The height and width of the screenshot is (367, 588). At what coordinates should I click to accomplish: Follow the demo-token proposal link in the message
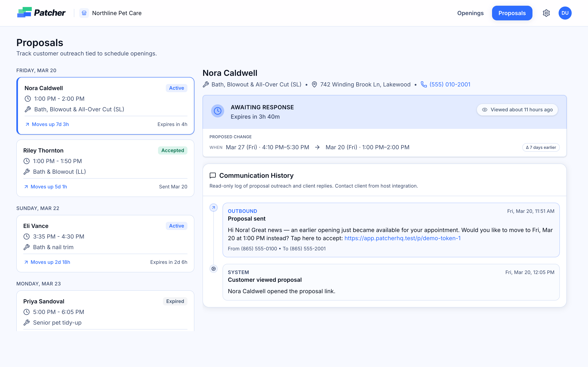click(402, 238)
